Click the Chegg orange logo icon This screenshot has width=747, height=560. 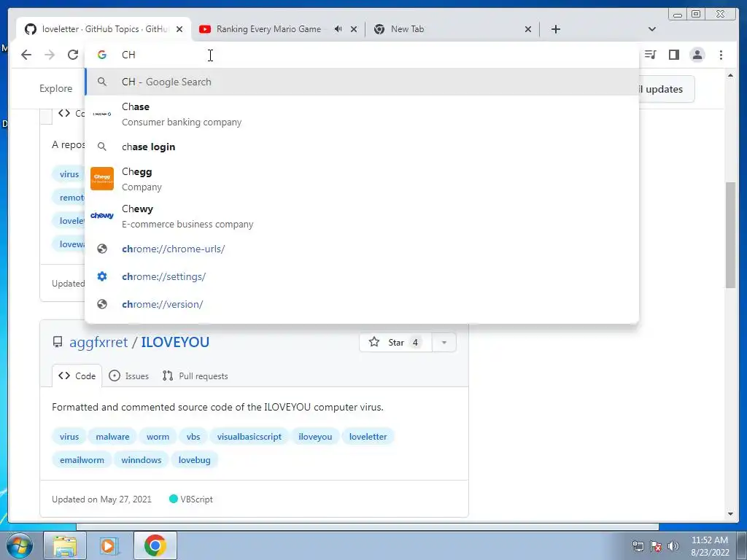pyautogui.click(x=102, y=179)
